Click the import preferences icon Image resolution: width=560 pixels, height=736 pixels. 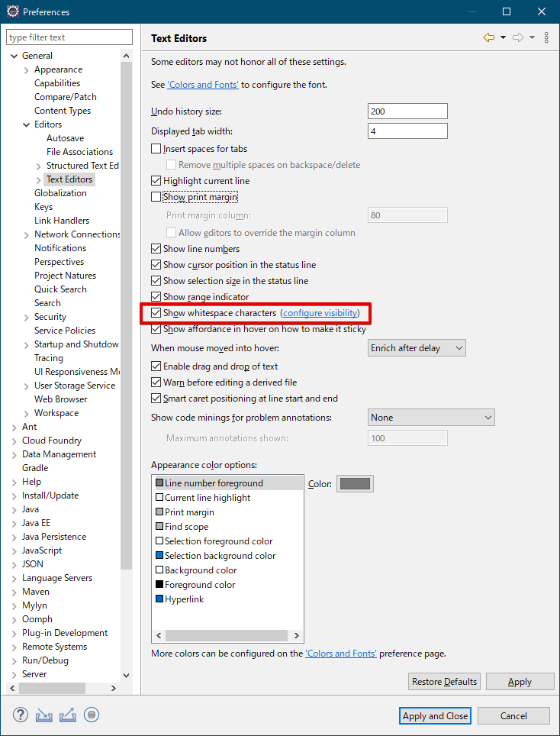[x=44, y=715]
